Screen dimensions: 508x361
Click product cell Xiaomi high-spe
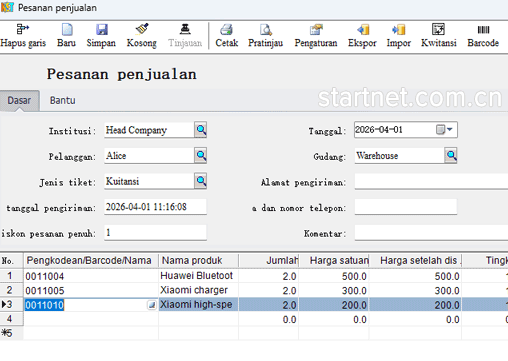(x=198, y=305)
